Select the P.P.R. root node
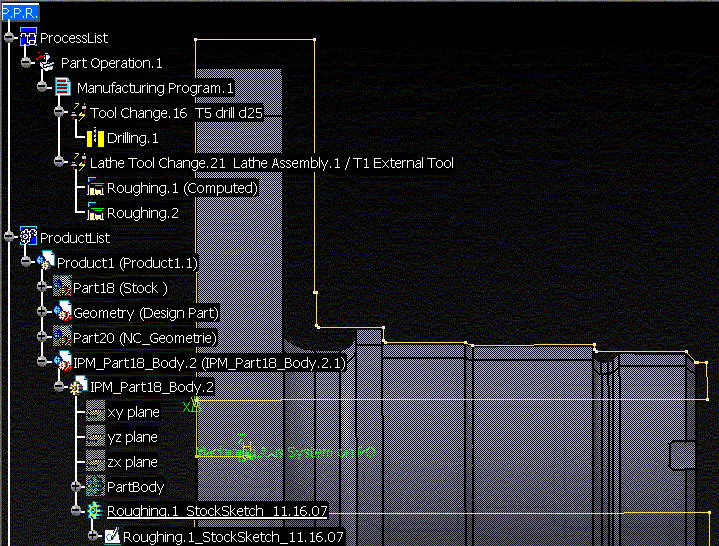This screenshot has width=719, height=546. click(x=20, y=12)
